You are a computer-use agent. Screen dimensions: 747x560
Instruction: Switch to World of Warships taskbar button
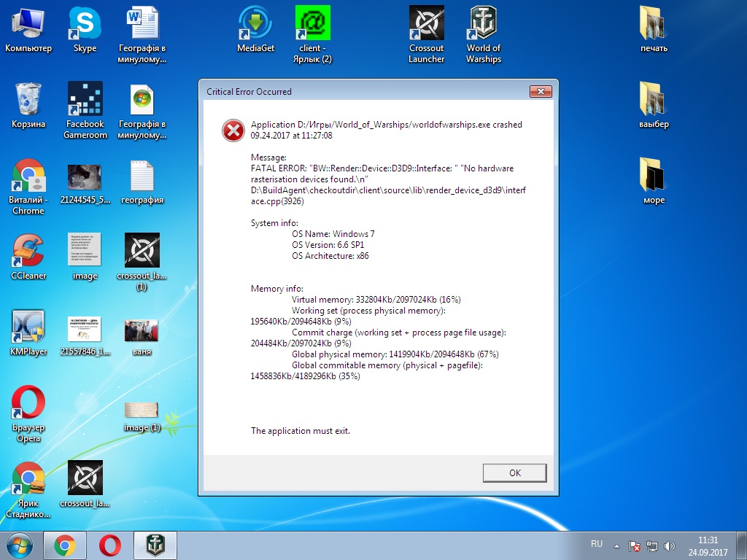pyautogui.click(x=155, y=545)
